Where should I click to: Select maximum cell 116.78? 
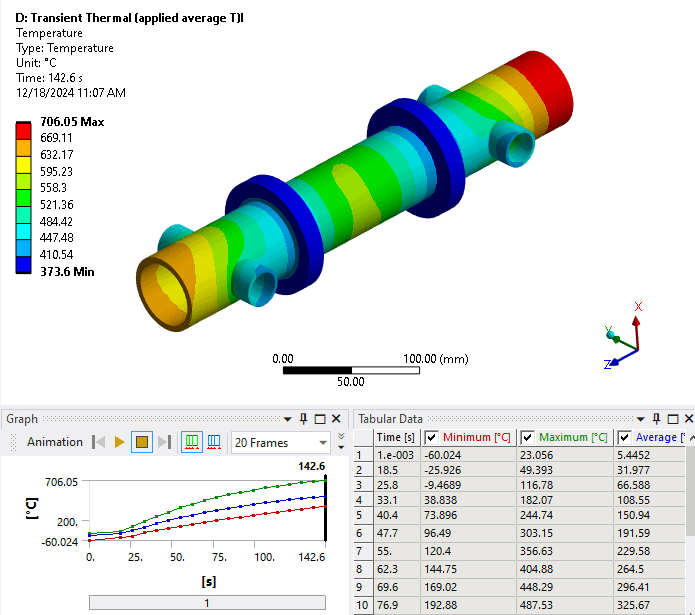(x=565, y=485)
